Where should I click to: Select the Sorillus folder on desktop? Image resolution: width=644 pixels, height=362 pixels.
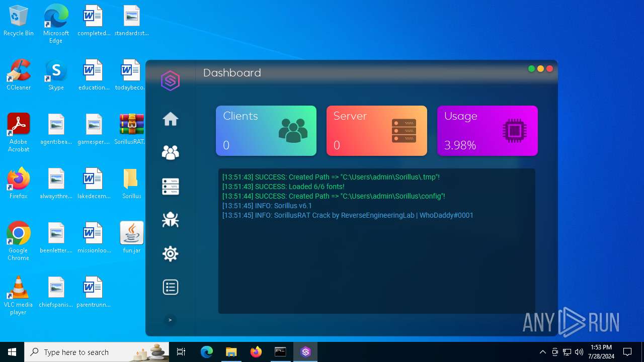pyautogui.click(x=132, y=184)
